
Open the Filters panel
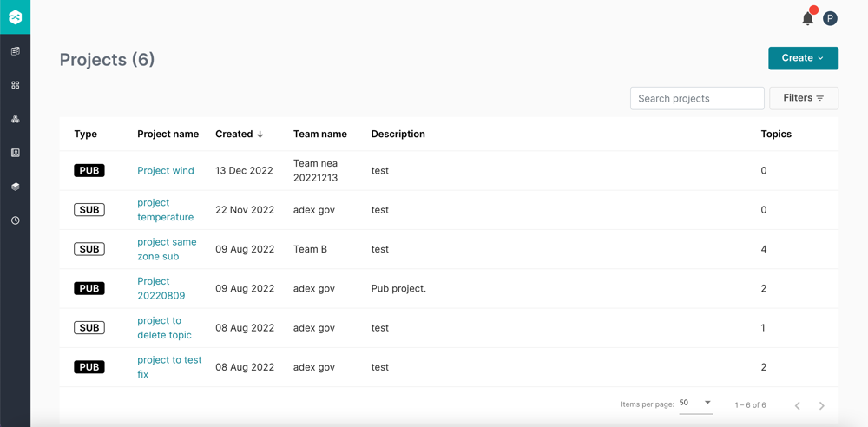tap(804, 98)
